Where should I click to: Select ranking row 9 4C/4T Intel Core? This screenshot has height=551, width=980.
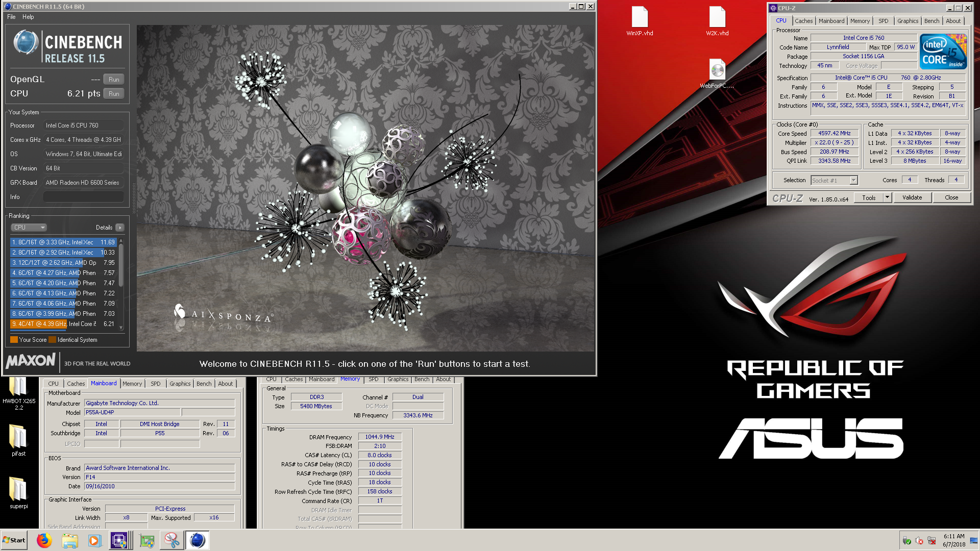pos(64,324)
